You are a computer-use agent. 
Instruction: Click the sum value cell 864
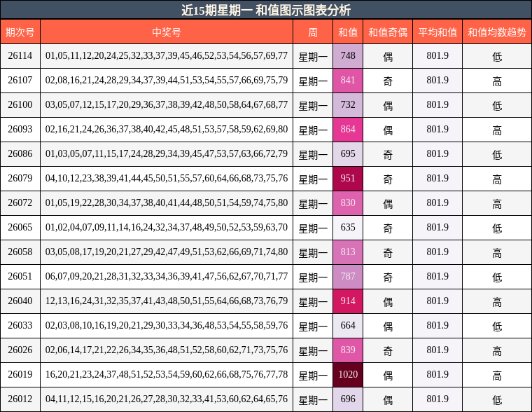click(x=348, y=130)
